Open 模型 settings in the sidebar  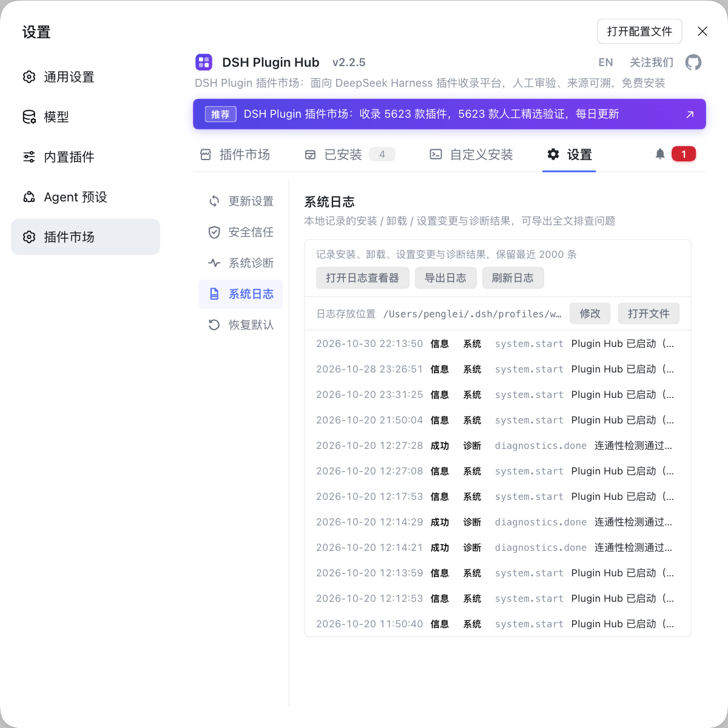[x=86, y=117]
